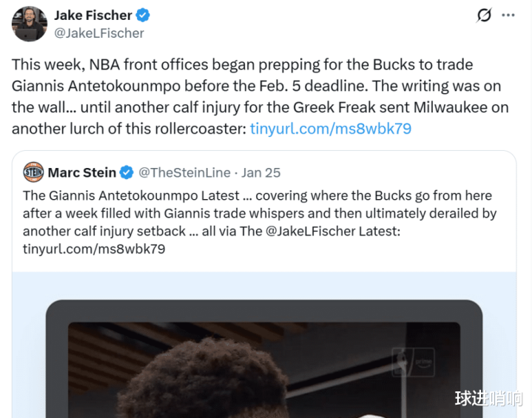The width and height of the screenshot is (532, 418).
Task: Click the Jake Fischer display name
Action: [92, 15]
